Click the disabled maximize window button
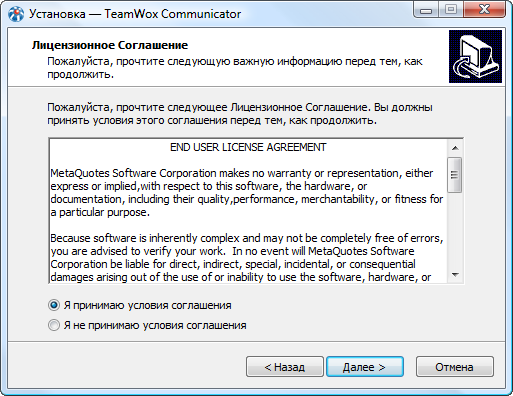513x396 pixels. click(451, 10)
